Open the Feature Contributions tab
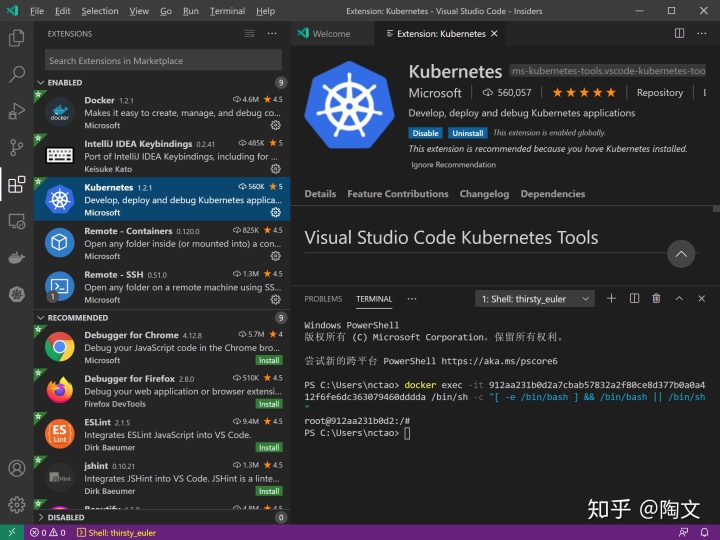This screenshot has width=720, height=540. pyautogui.click(x=398, y=194)
